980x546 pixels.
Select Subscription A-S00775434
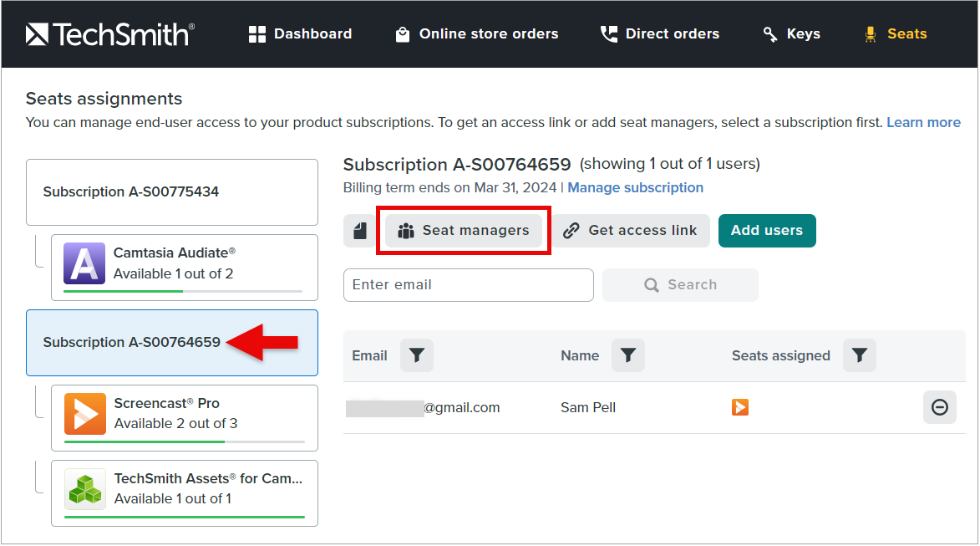[171, 191]
